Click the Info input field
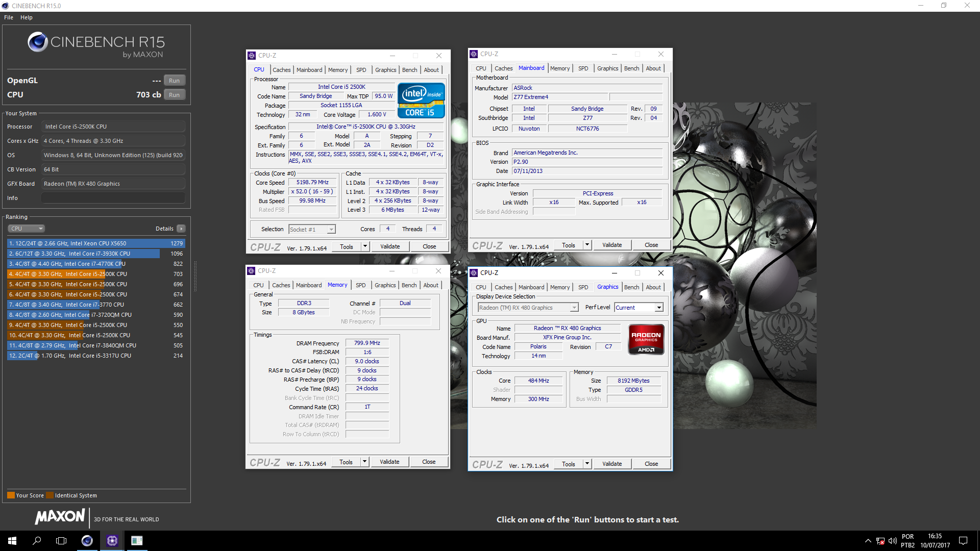 tap(113, 198)
